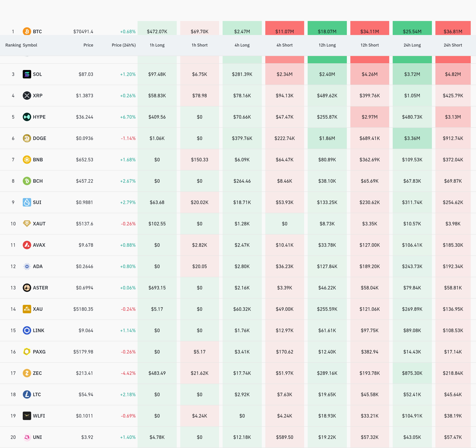Click the HYPE token icon
The image size is (476, 448).
click(x=27, y=117)
